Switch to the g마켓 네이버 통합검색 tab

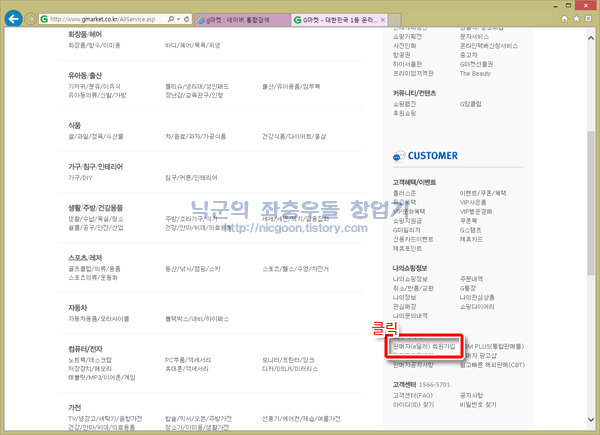click(x=243, y=20)
